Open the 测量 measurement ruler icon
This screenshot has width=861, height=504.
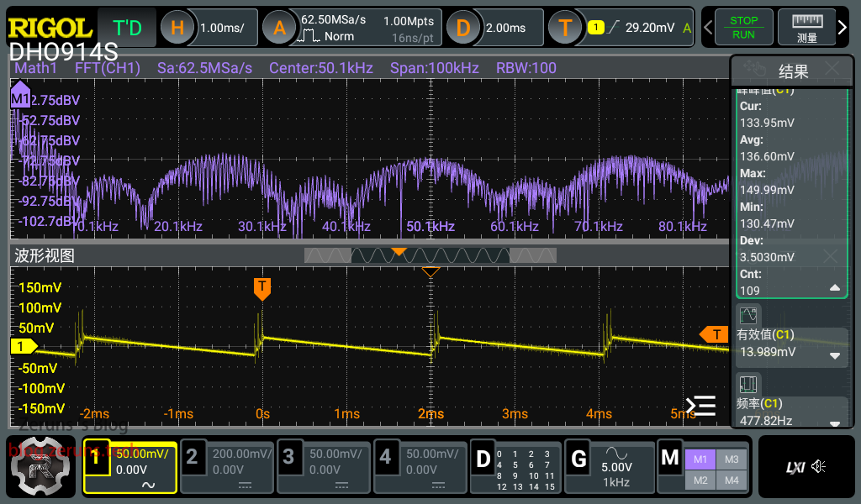tap(806, 28)
